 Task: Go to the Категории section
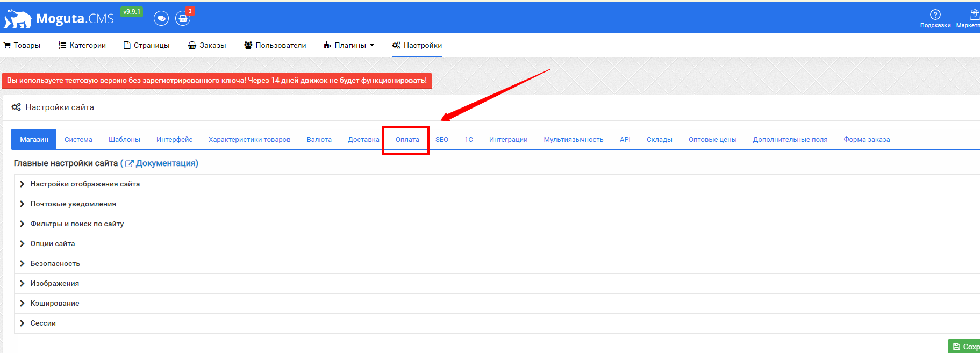coord(82,45)
